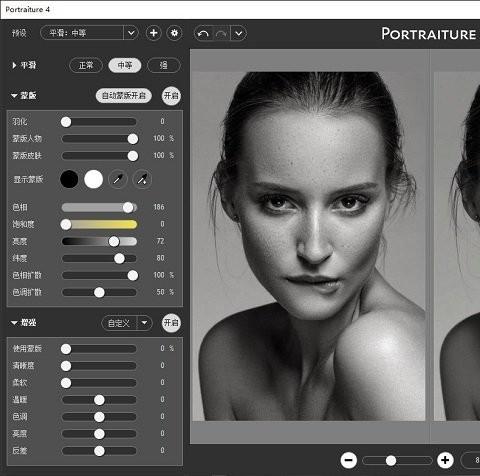The image size is (480, 476).
Task: Click the 色调扩散 value field showing 50
Action: click(160, 292)
